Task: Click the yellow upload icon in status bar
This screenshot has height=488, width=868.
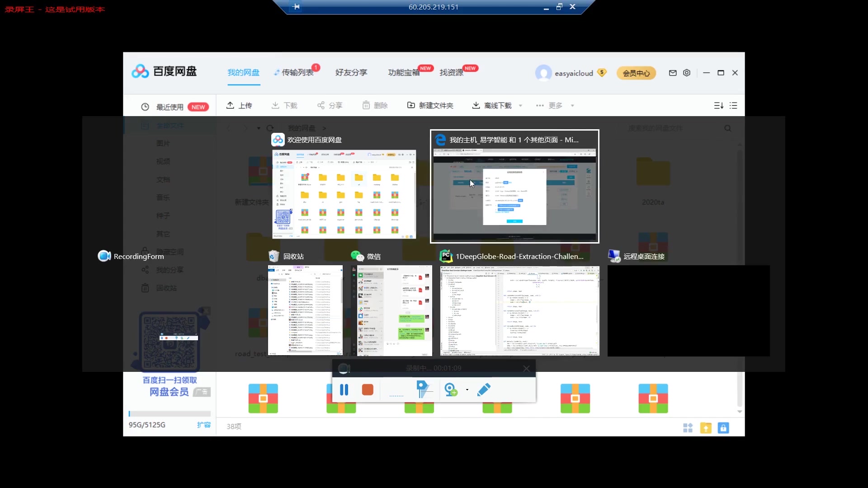Action: click(x=706, y=428)
